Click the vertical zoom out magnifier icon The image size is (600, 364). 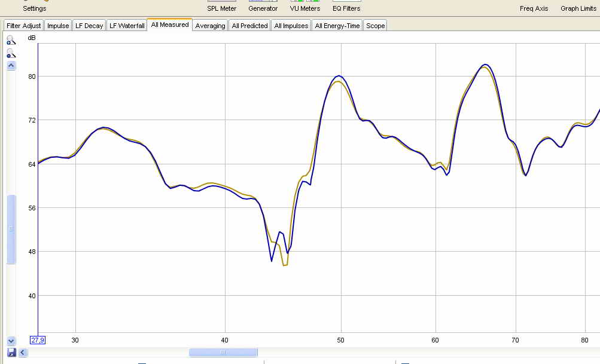11,53
